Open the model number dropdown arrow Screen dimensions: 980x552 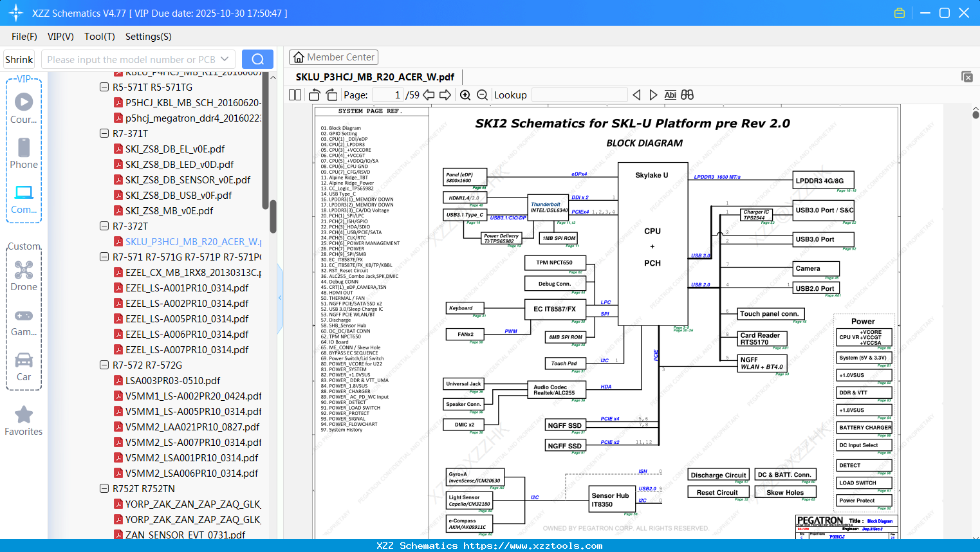225,59
